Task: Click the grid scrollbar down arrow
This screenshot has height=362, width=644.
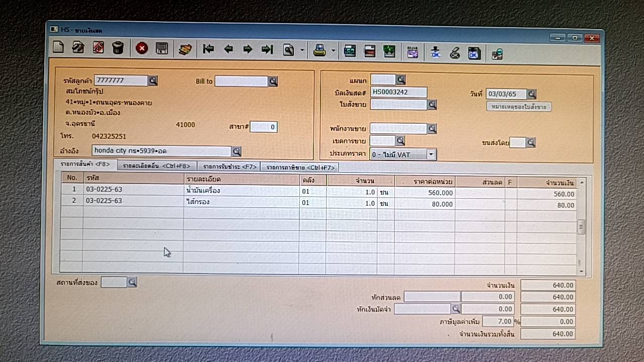Action: [x=582, y=271]
